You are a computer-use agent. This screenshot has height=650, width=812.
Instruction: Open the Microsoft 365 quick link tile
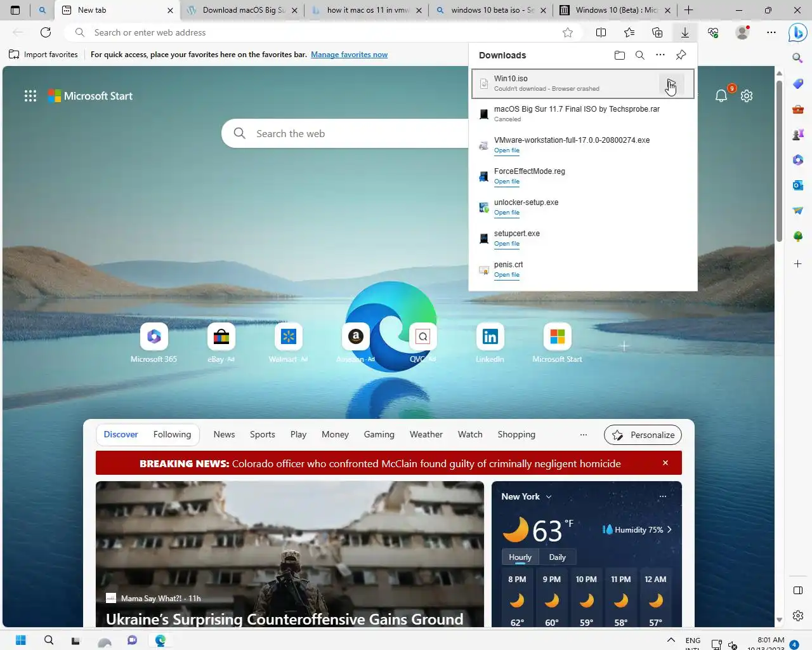coord(154,336)
